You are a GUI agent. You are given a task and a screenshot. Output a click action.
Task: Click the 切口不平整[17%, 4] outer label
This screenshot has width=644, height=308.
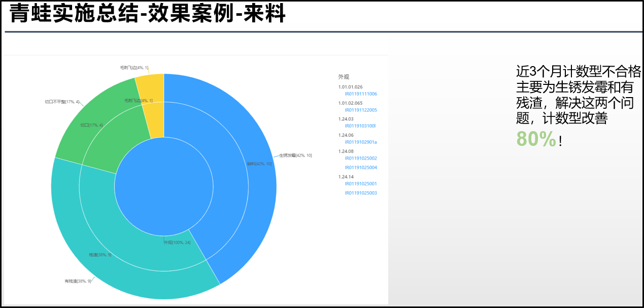click(x=62, y=102)
